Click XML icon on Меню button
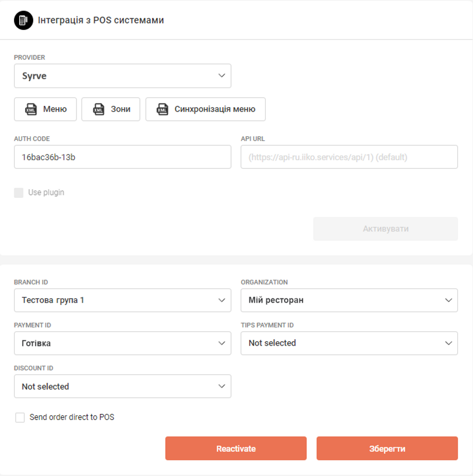Screen dimensions: 473x476 [x=31, y=109]
